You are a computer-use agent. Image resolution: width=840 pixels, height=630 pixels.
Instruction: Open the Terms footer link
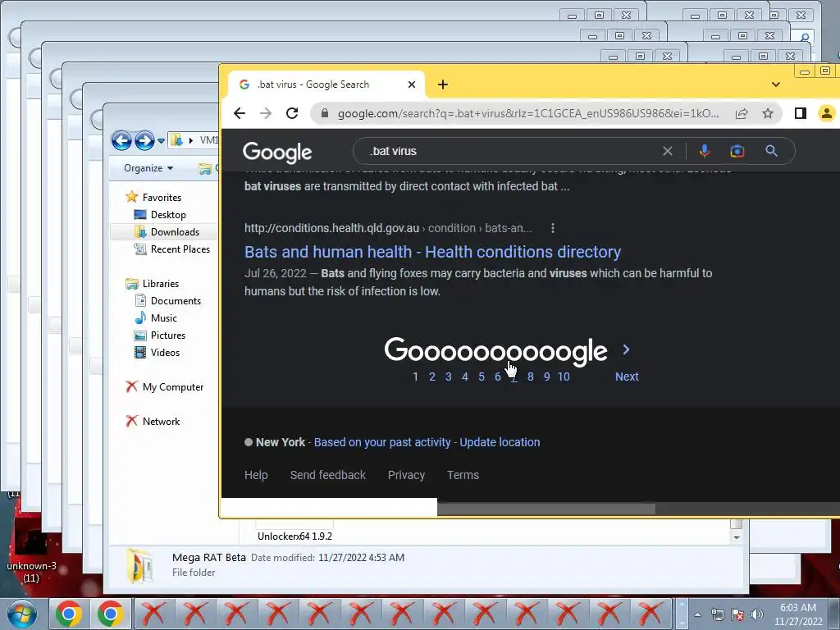[463, 475]
